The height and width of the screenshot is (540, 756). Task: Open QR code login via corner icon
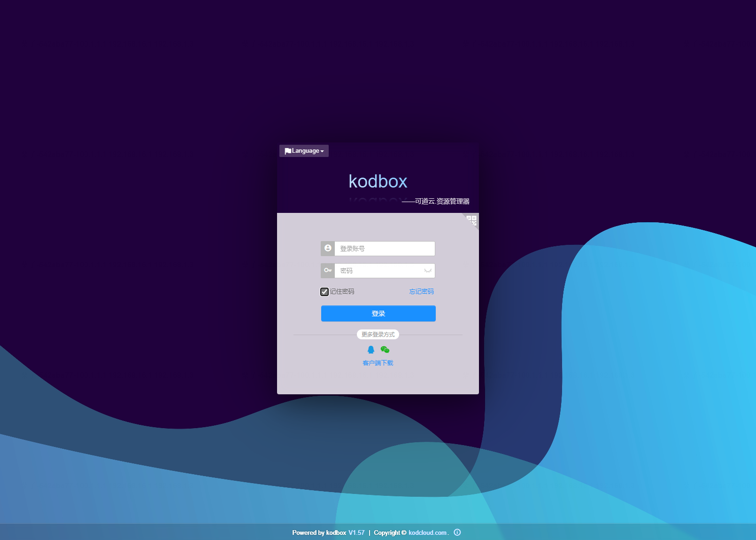[x=472, y=220]
